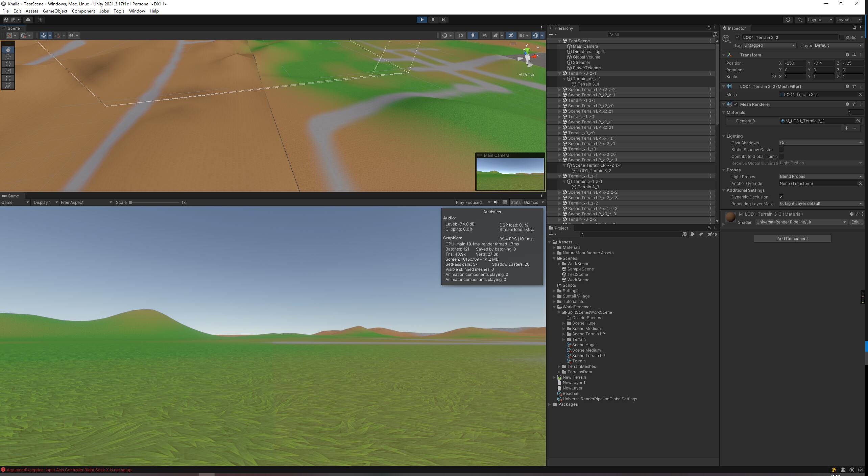Screen dimensions: 868x476
Task: Open the Play Focused dropdown
Action: click(x=473, y=202)
